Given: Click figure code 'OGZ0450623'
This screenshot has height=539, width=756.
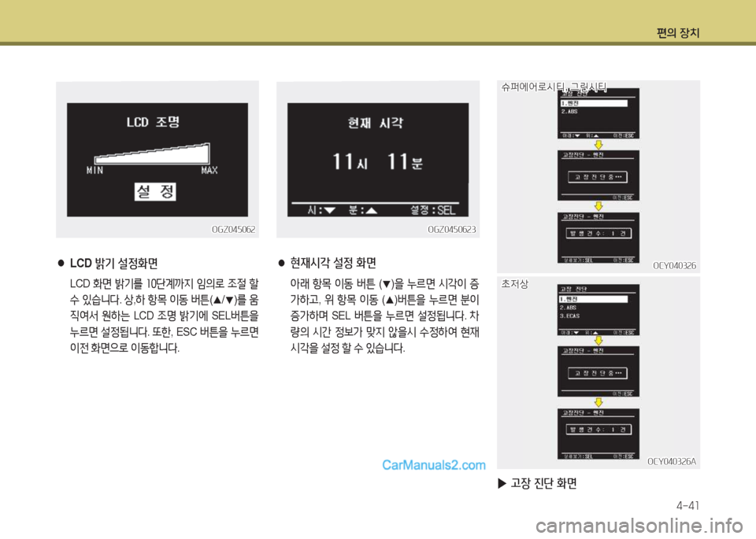Looking at the screenshot, I should point(452,230).
